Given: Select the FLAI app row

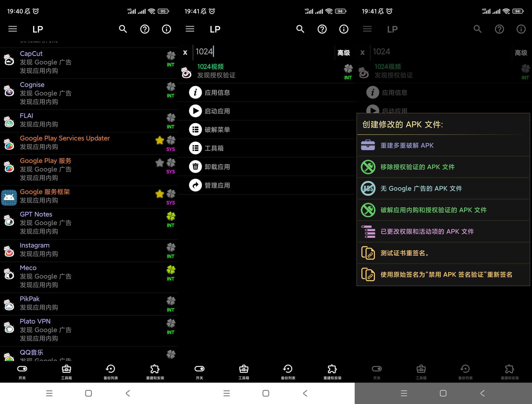Looking at the screenshot, I should (89, 121).
